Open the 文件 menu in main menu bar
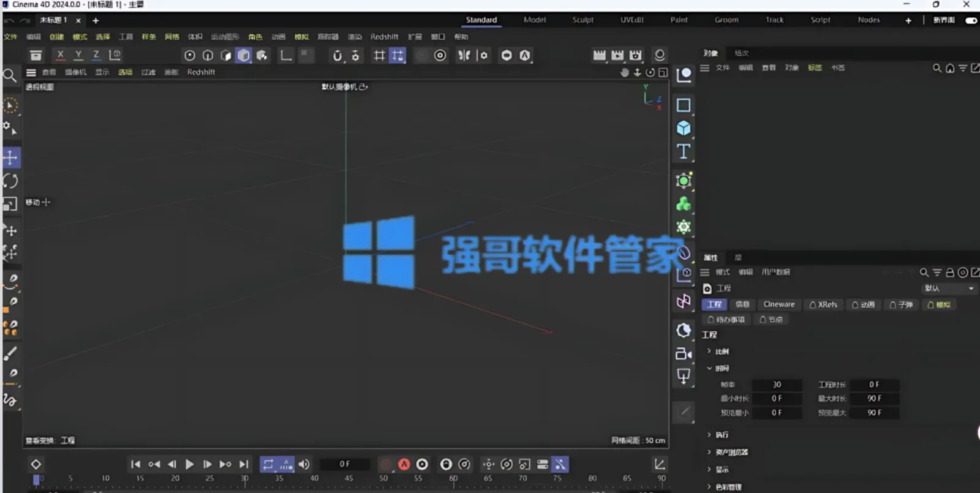This screenshot has height=493, width=980. coord(10,37)
